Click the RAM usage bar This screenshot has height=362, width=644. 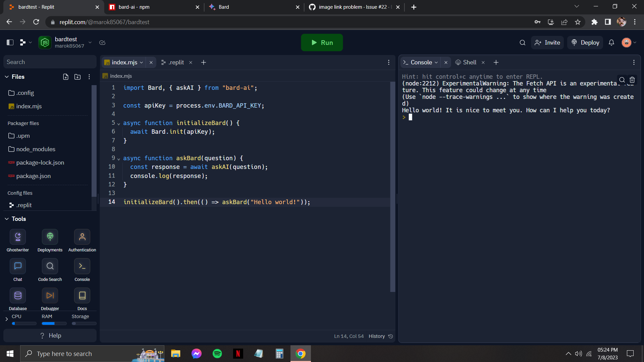(x=54, y=323)
